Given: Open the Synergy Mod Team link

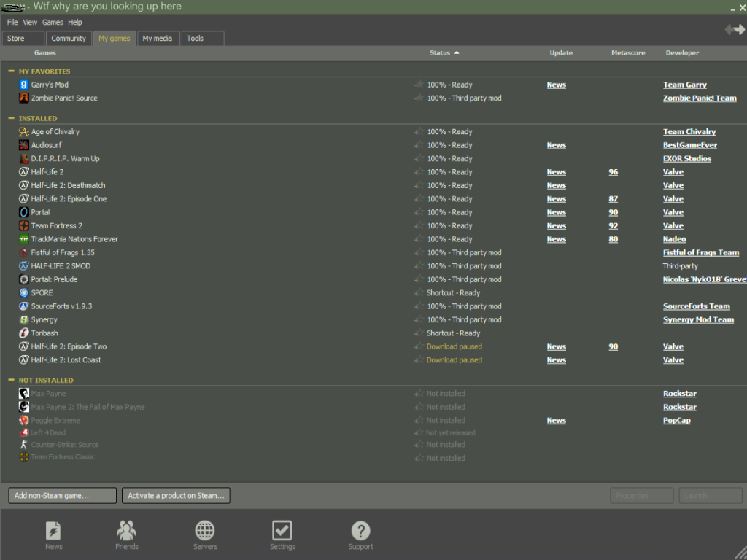Looking at the screenshot, I should click(x=698, y=319).
